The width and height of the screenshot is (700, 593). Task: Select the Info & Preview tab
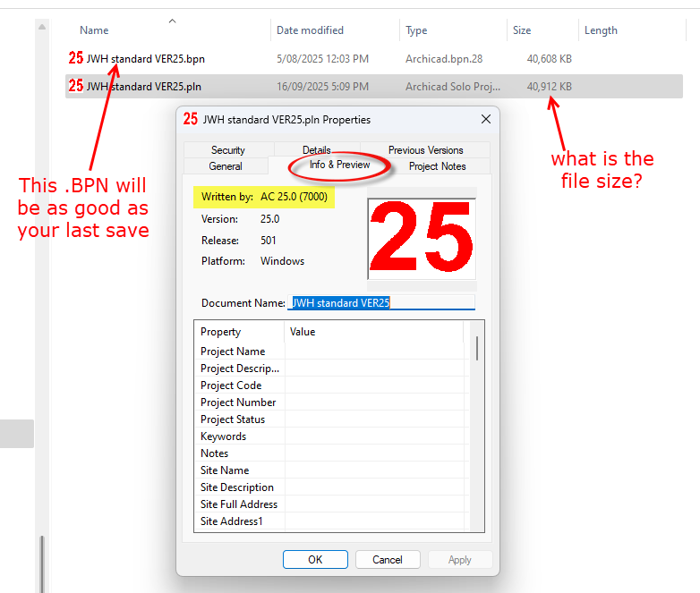340,165
